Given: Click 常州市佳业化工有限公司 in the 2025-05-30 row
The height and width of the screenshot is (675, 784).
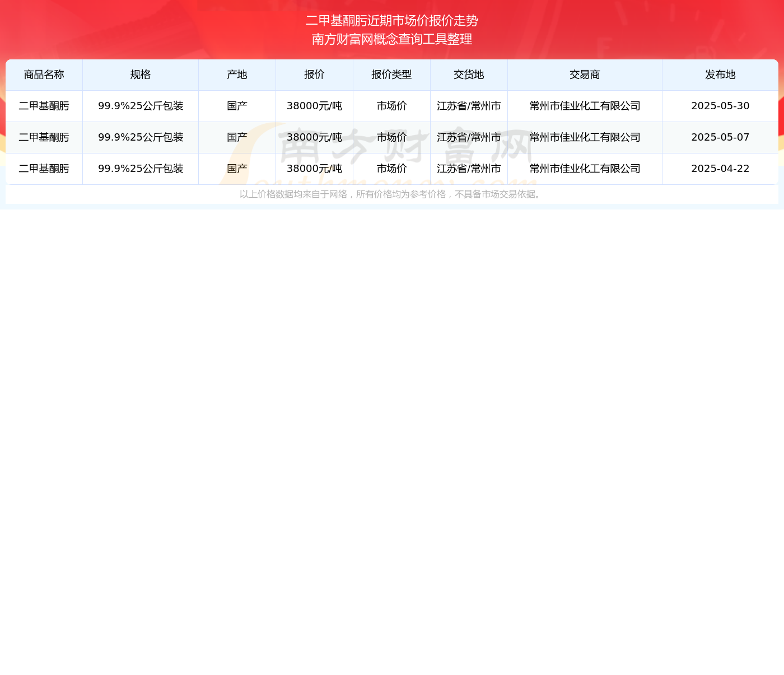Looking at the screenshot, I should (x=585, y=106).
